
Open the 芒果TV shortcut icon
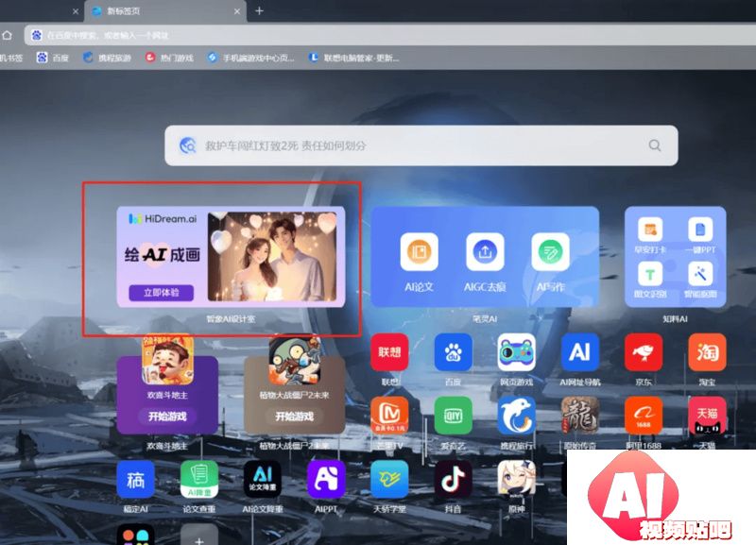(389, 416)
